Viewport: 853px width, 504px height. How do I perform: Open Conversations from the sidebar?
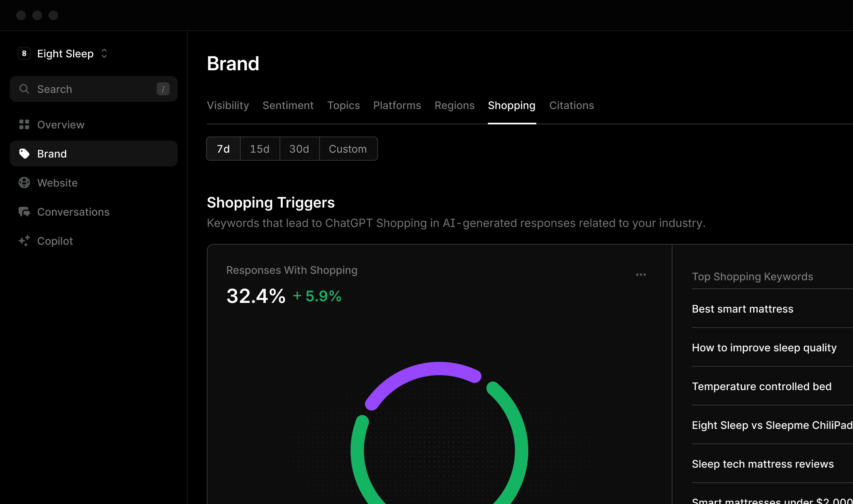point(73,212)
